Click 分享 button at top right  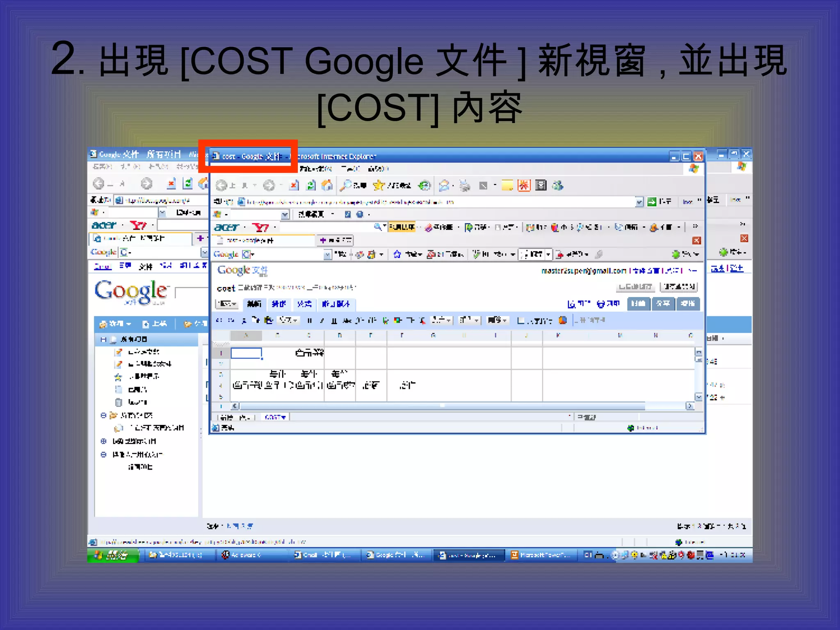pyautogui.click(x=663, y=304)
